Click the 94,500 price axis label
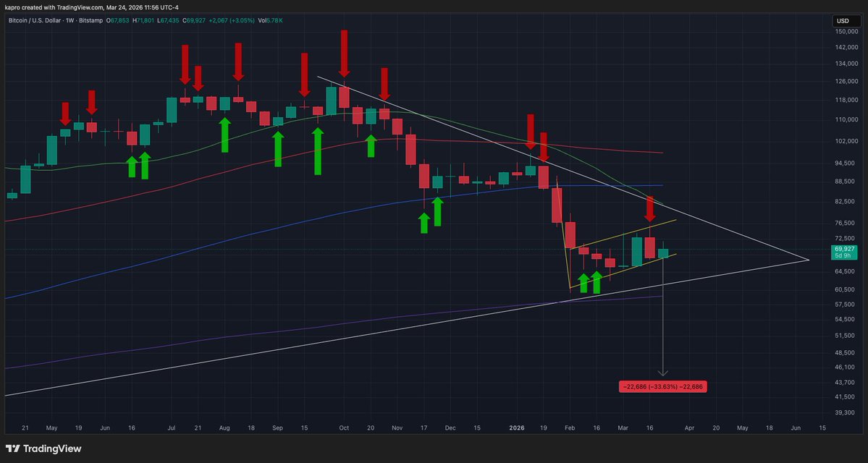Image resolution: width=868 pixels, height=463 pixels. tap(846, 163)
